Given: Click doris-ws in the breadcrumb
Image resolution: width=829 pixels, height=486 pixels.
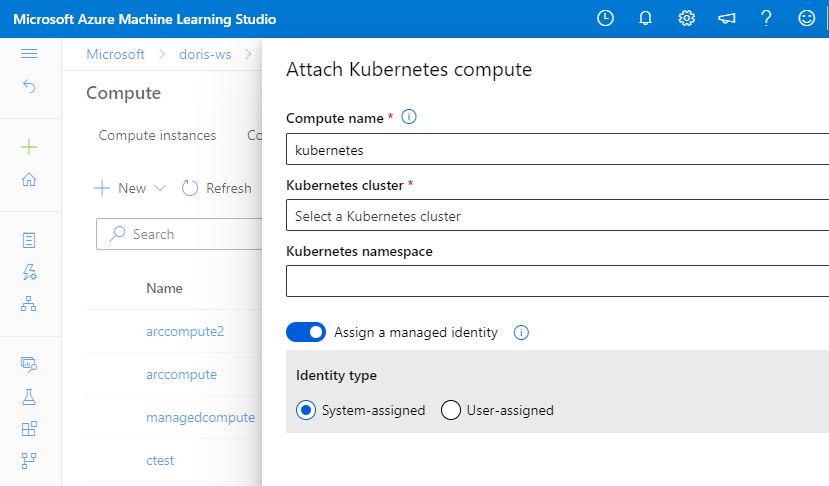Looking at the screenshot, I should pos(202,54).
